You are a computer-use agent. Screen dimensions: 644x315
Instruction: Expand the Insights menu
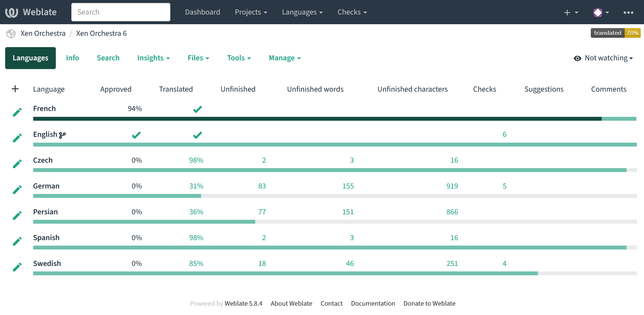coord(154,58)
